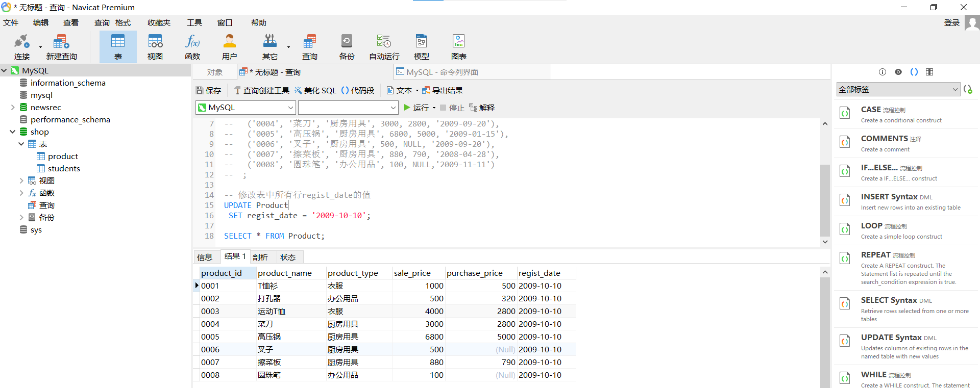Open the Backup (备份) toolbar icon

347,47
